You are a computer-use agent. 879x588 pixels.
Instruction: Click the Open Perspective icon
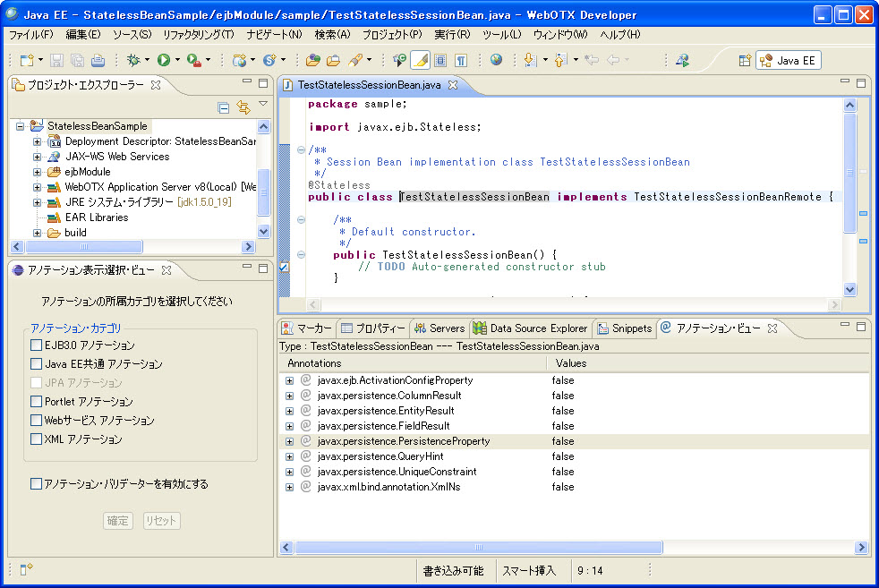point(744,60)
